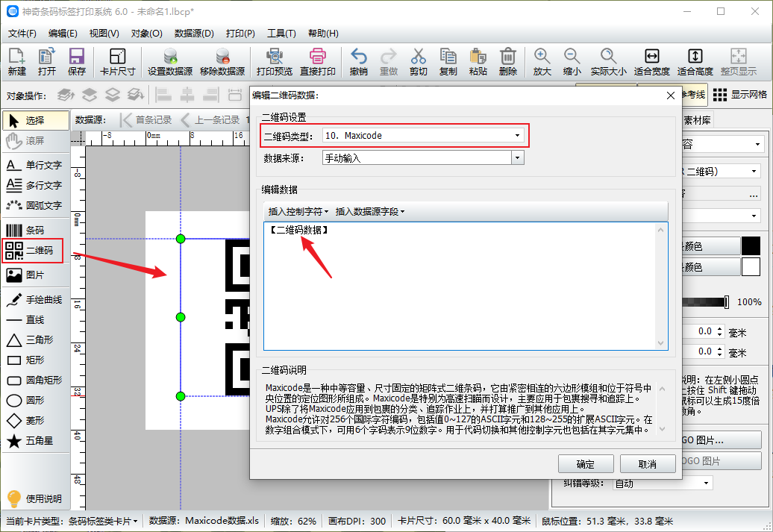Viewport: 773px width, 532px height.
Task: Click the 重做 redo icon
Action: 389,62
